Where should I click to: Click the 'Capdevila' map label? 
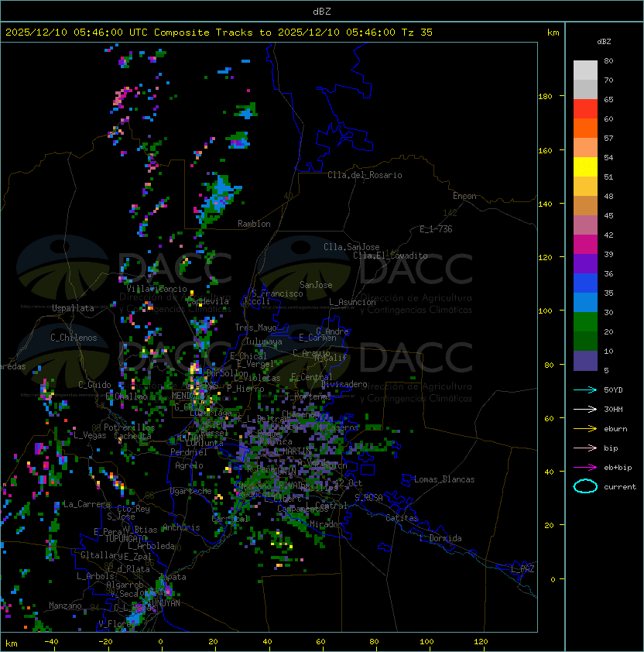pyautogui.click(x=208, y=301)
